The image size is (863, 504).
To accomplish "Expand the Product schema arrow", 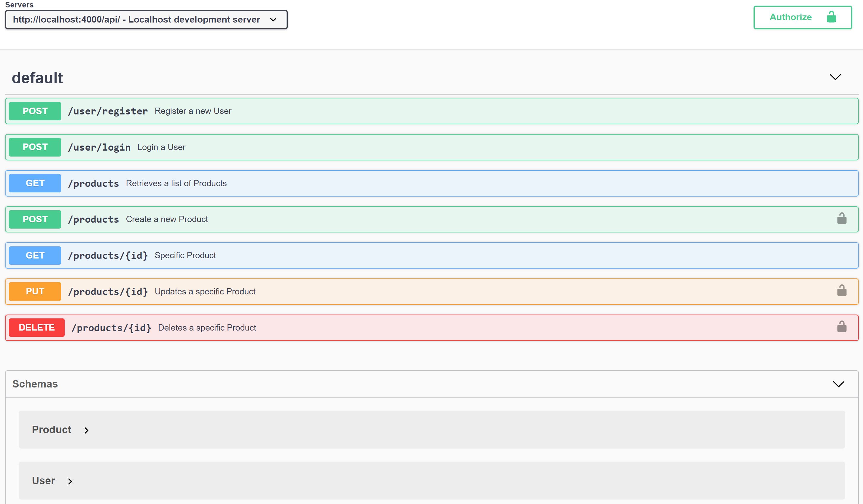I will tap(86, 430).
